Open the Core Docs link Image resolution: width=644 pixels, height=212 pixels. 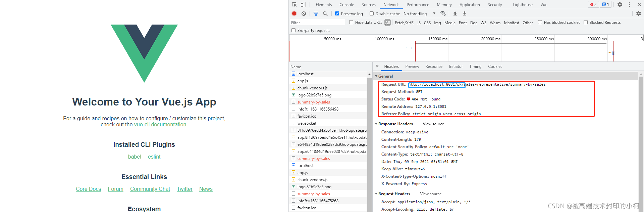click(x=88, y=189)
